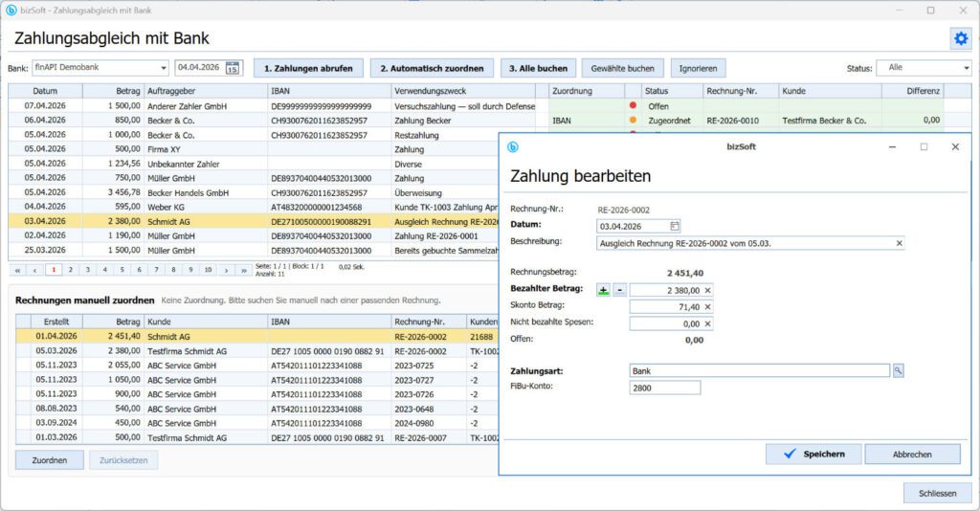Select invoice row 2023-0725 ABC Service GmbH
980x511 pixels.
(256, 366)
